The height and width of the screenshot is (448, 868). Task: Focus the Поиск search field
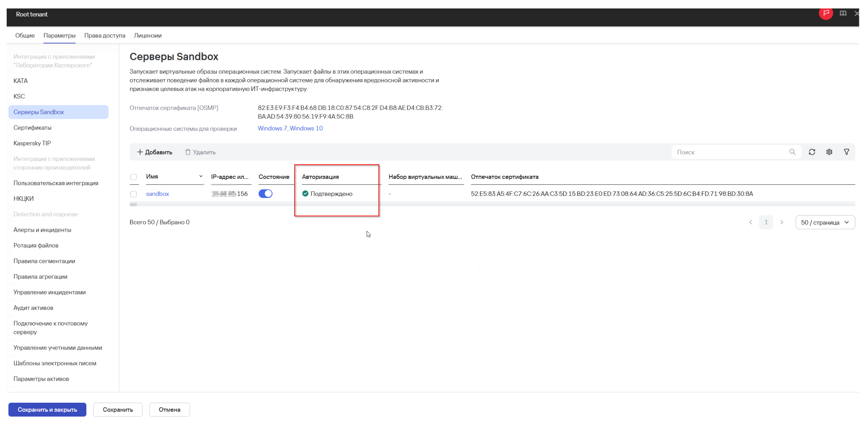coord(731,152)
